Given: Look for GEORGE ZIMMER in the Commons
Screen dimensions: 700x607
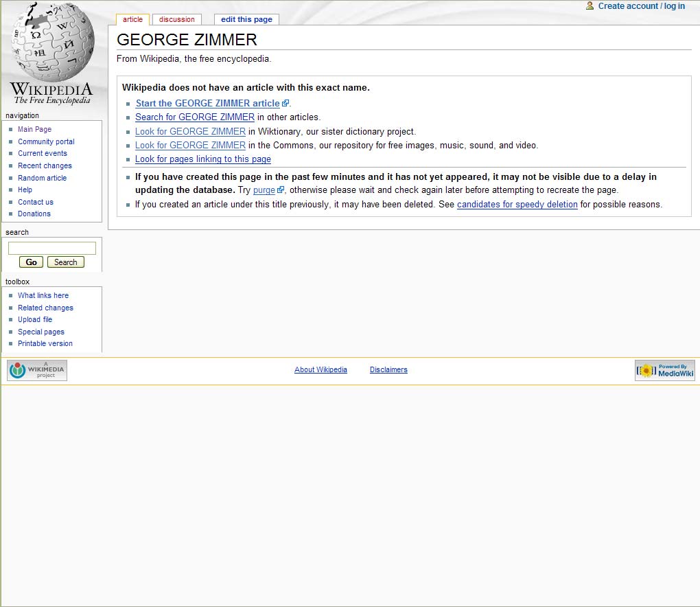Looking at the screenshot, I should pos(190,145).
